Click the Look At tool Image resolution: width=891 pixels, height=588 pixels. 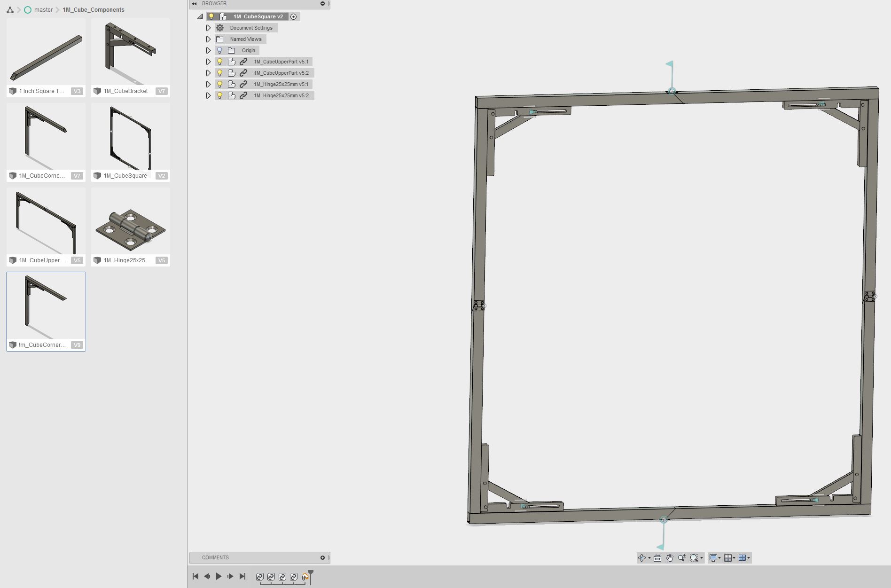pos(657,558)
